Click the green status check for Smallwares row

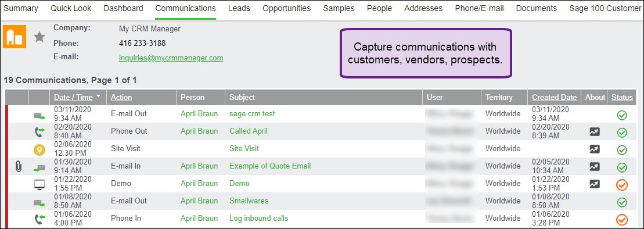click(x=622, y=202)
